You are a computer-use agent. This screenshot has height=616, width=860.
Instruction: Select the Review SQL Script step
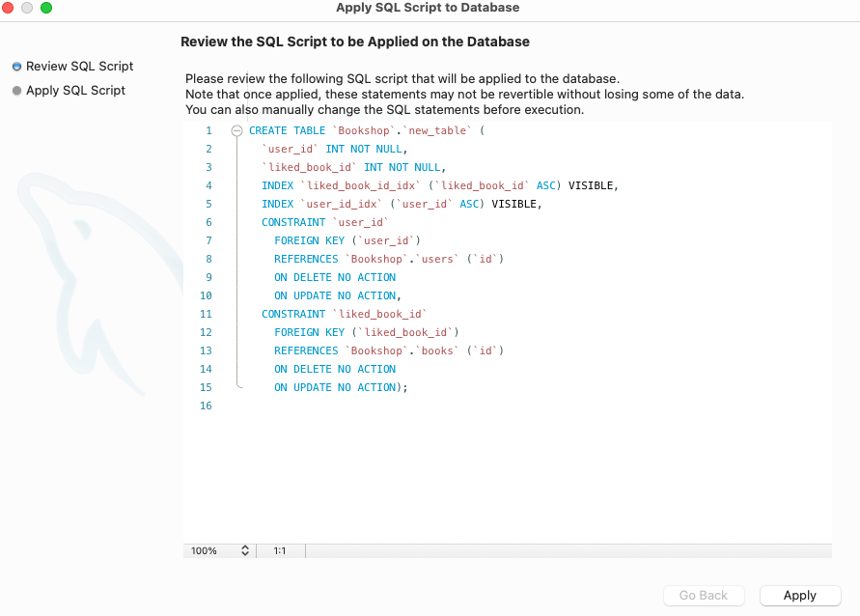(73, 67)
